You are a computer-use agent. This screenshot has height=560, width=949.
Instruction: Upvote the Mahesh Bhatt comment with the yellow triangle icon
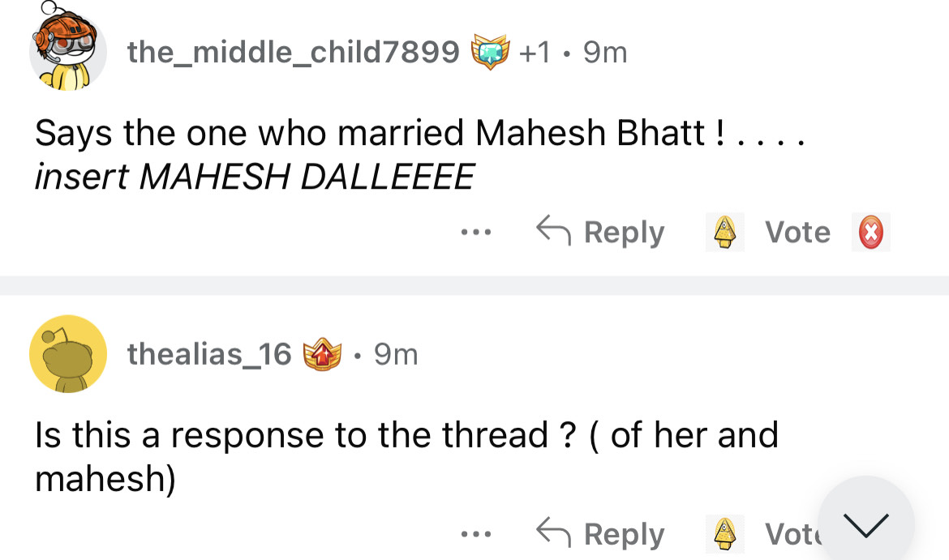(724, 233)
